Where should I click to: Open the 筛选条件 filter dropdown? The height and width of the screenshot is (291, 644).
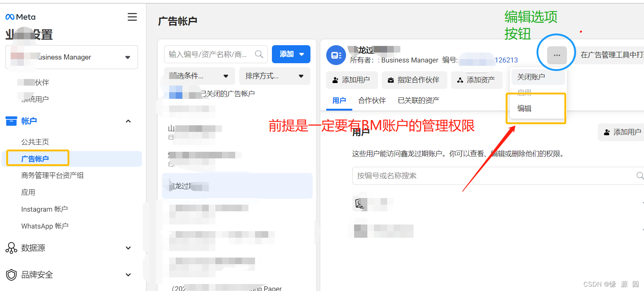[199, 76]
